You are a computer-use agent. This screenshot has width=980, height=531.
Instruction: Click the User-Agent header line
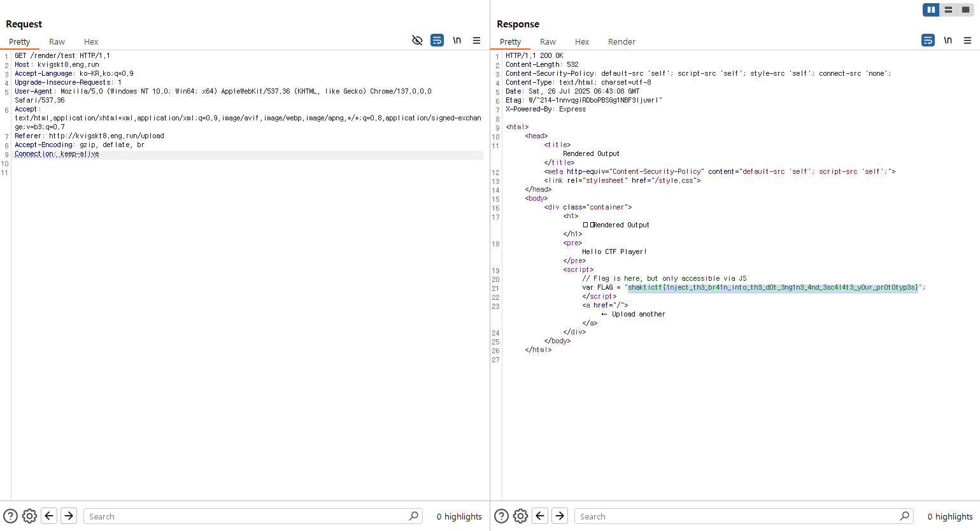(223, 96)
